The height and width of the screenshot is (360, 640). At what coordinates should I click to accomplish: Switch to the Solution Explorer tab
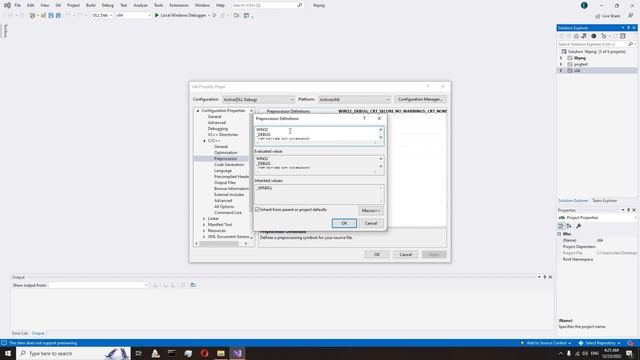(573, 201)
